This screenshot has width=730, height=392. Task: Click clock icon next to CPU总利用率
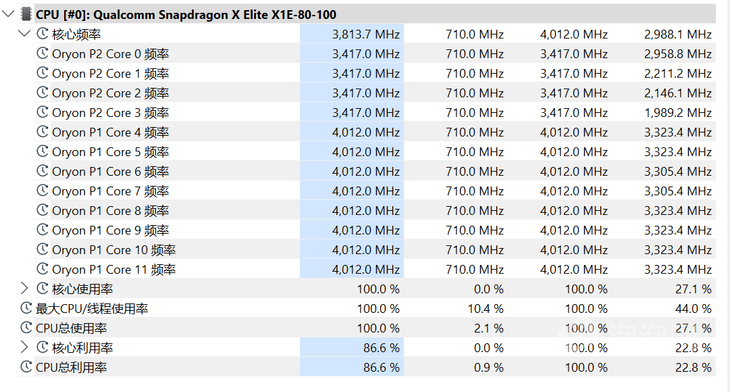tap(26, 367)
